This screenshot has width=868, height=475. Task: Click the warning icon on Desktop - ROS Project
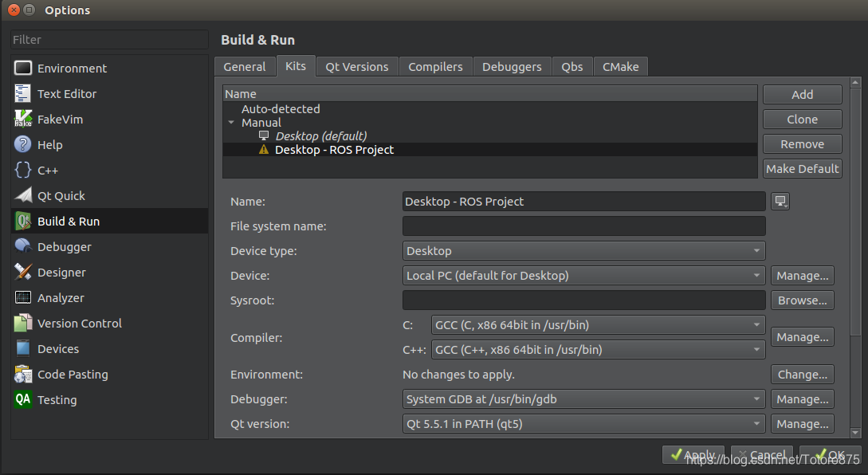click(x=264, y=150)
